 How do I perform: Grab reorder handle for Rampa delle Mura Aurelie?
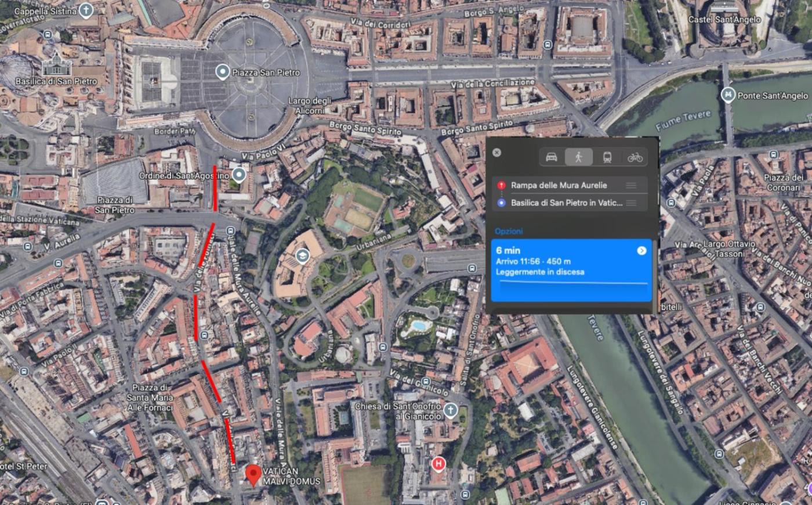tap(631, 185)
